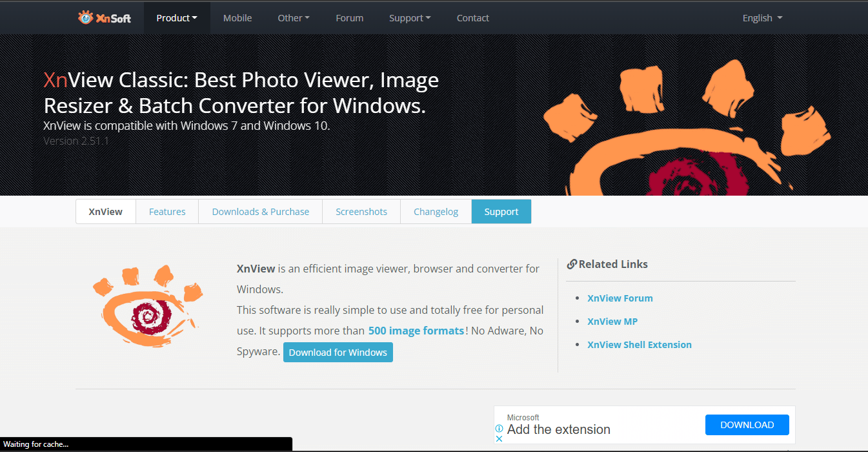Select the XnView tab
The height and width of the screenshot is (452, 868).
pyautogui.click(x=106, y=212)
